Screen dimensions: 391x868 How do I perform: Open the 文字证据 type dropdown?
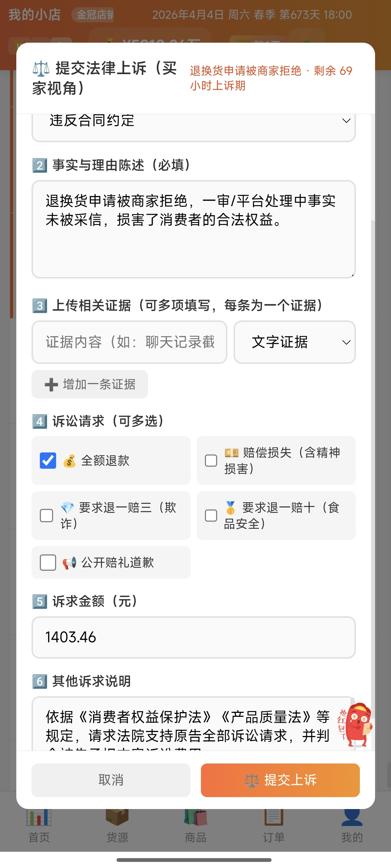click(x=295, y=342)
